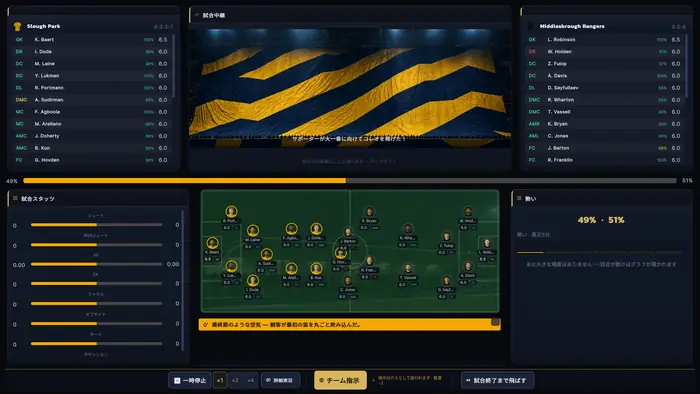The height and width of the screenshot is (394, 700).
Task: Select L. Robinson's goalkeeper avatar on the pitch
Action: coord(487,243)
